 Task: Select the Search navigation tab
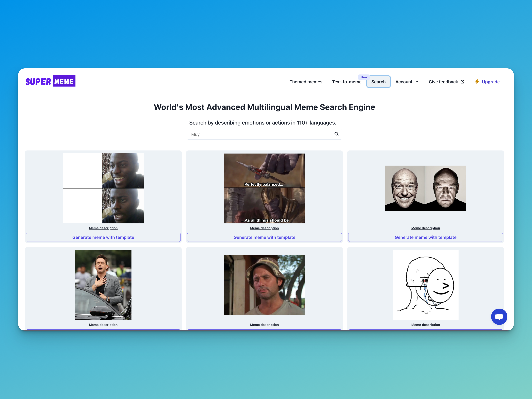(x=378, y=82)
